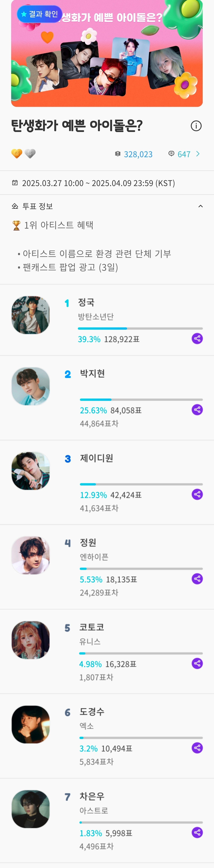The image size is (214, 868).
Task: Click the silver heart coin icon
Action: (x=30, y=154)
